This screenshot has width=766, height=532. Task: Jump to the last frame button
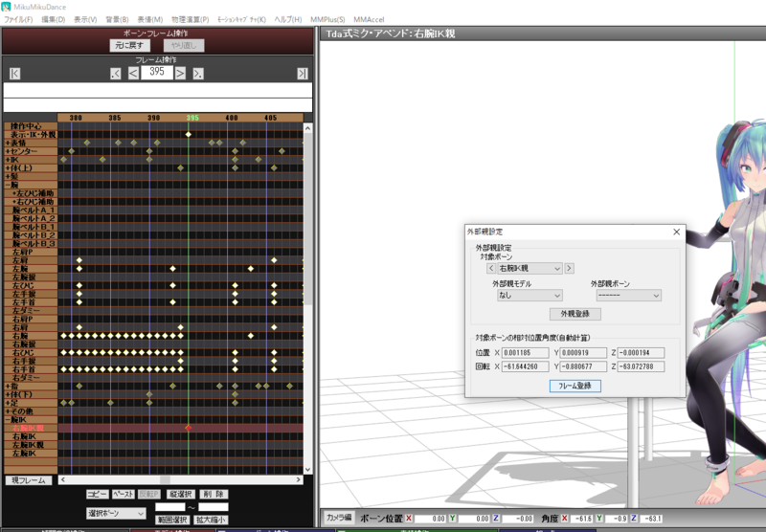303,74
